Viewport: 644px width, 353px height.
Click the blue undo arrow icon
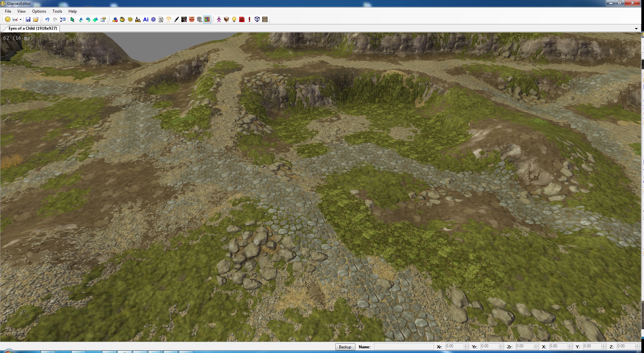point(47,20)
